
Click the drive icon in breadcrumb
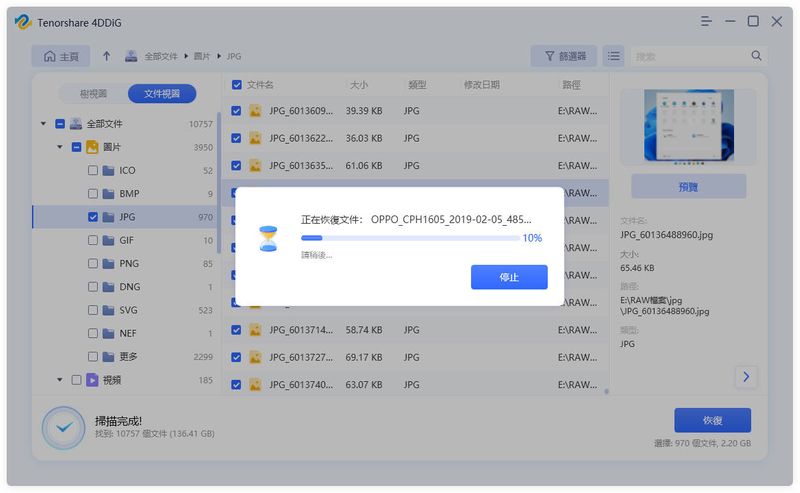131,56
